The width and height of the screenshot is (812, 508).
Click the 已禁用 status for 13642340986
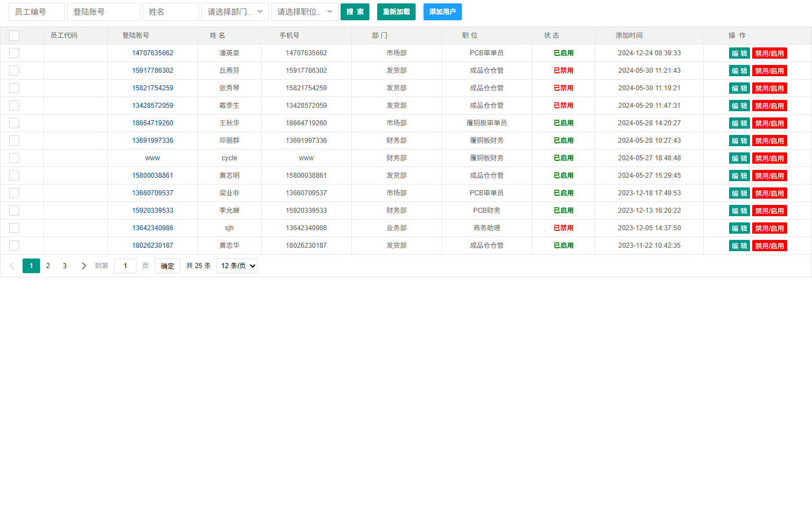click(563, 228)
